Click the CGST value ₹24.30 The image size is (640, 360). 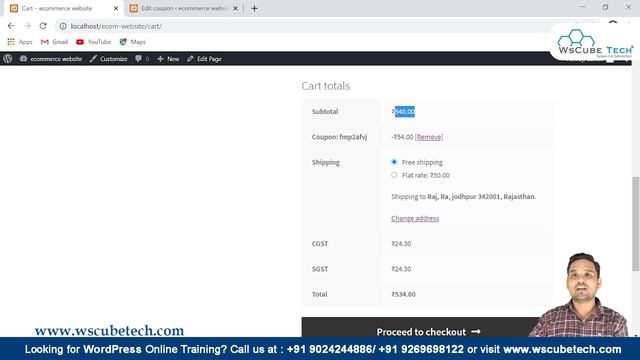click(x=401, y=244)
